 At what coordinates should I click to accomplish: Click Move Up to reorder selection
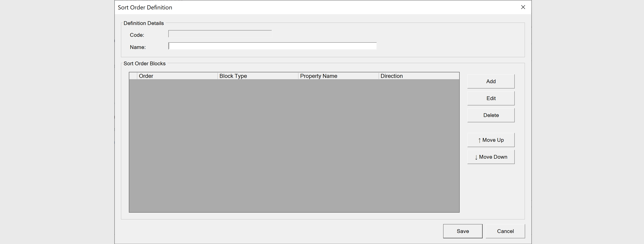coord(490,140)
